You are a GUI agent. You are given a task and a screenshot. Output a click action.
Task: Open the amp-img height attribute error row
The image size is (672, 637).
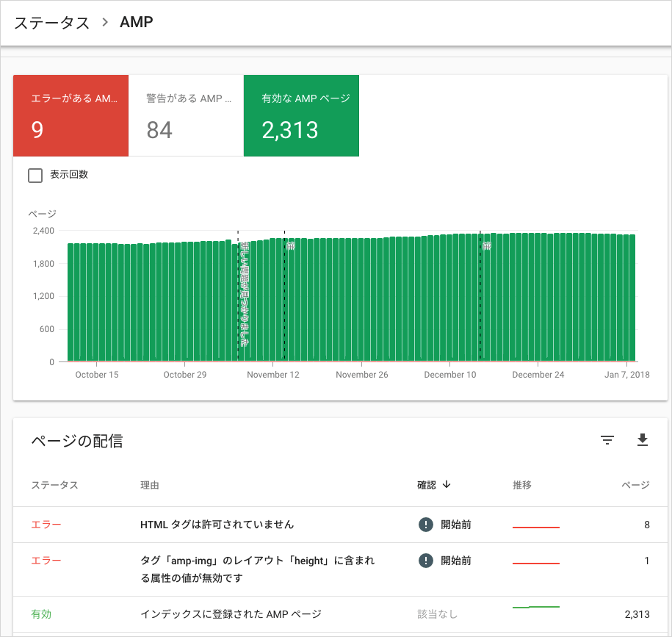point(340,569)
